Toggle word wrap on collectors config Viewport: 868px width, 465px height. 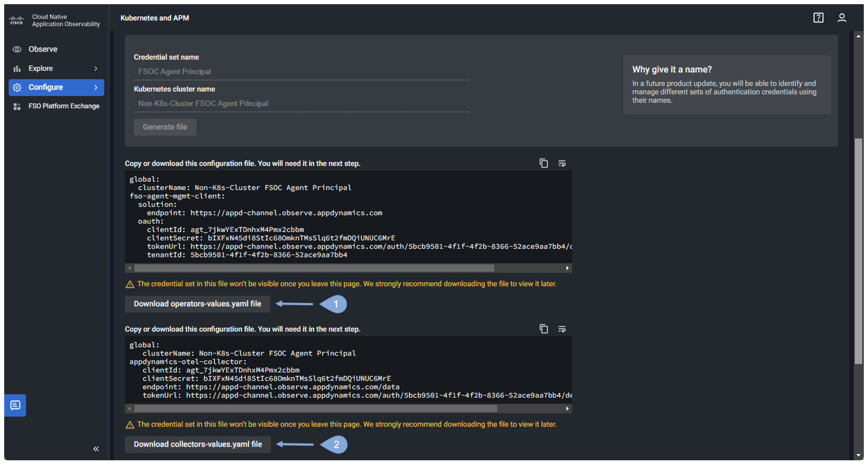[x=562, y=329]
